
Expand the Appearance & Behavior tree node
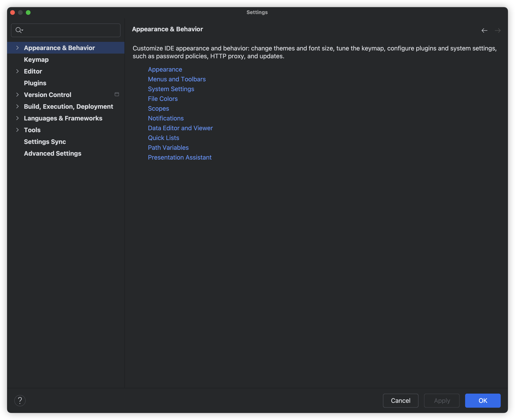click(17, 48)
